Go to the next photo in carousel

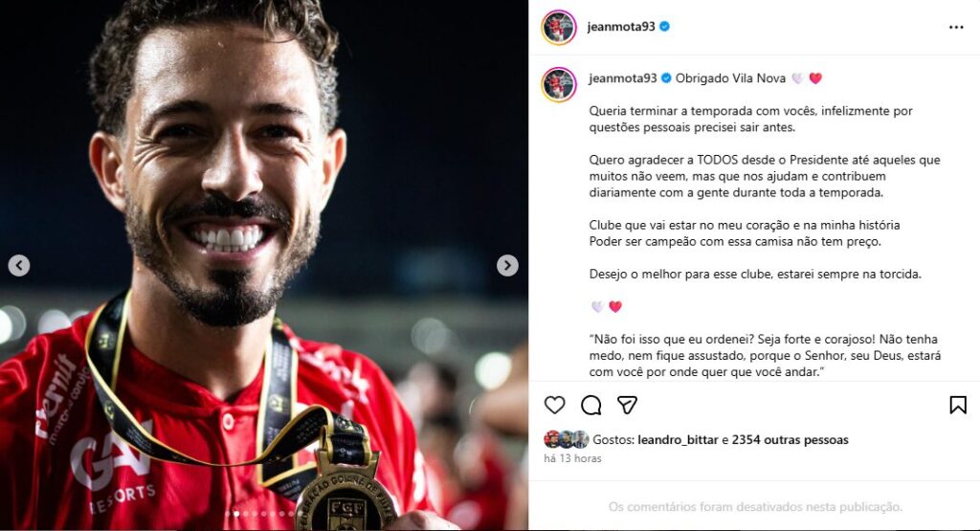pos(507,266)
